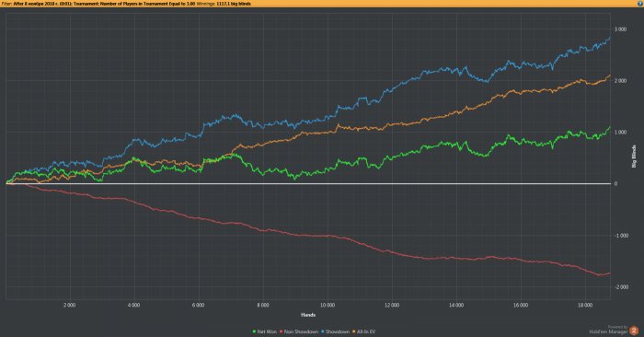This screenshot has width=644, height=337.
Task: Open the help icon in the orange filter bar
Action: [640, 4]
